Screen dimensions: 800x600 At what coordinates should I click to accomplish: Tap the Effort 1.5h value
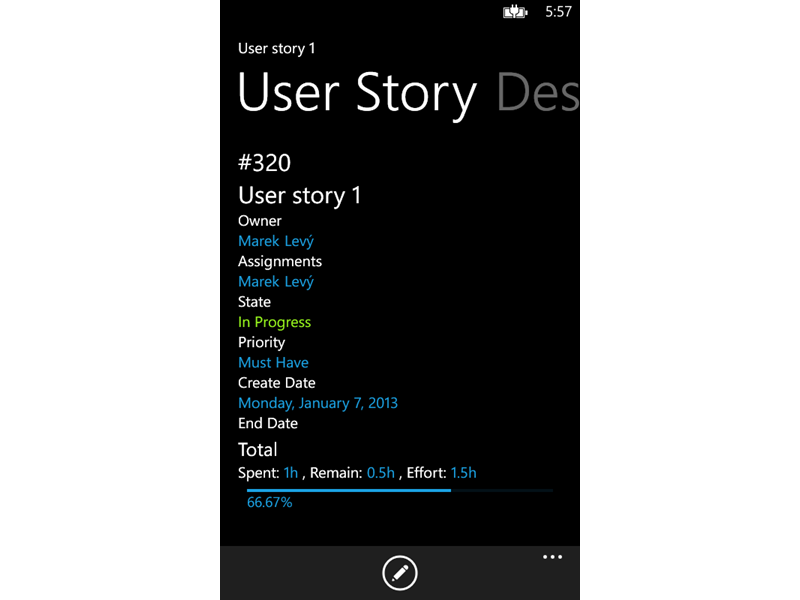463,473
